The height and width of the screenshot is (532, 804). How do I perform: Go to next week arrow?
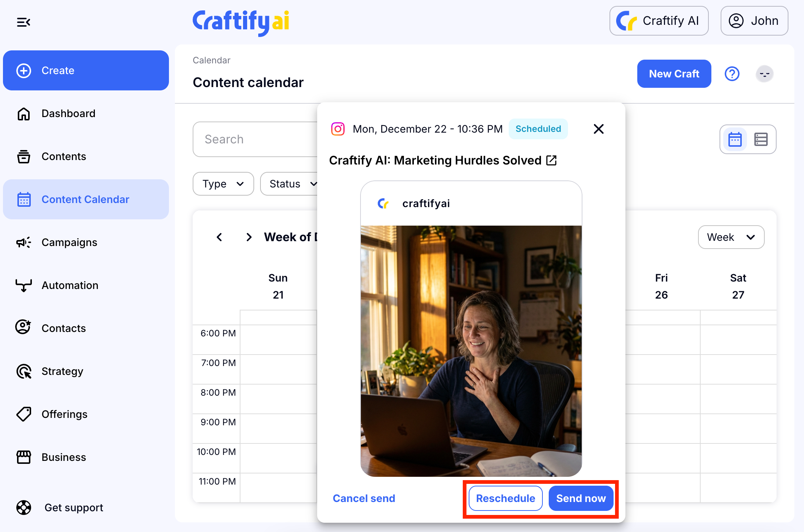tap(249, 237)
